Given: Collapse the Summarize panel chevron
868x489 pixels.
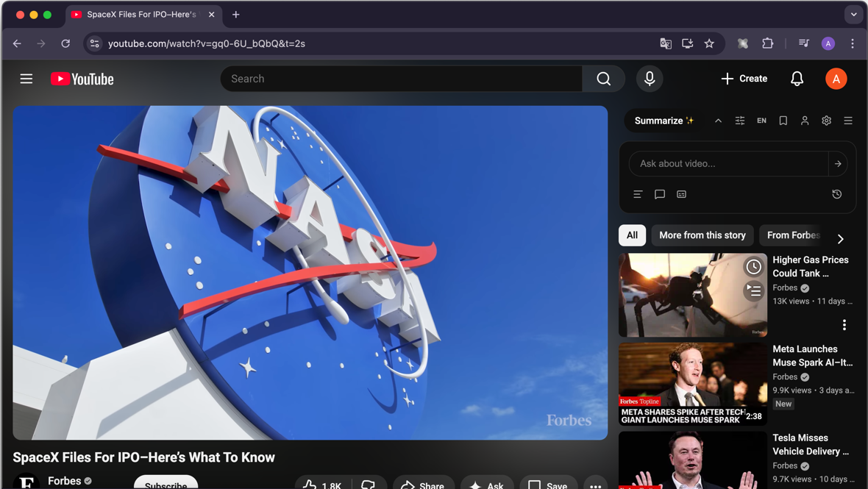Looking at the screenshot, I should pyautogui.click(x=718, y=121).
